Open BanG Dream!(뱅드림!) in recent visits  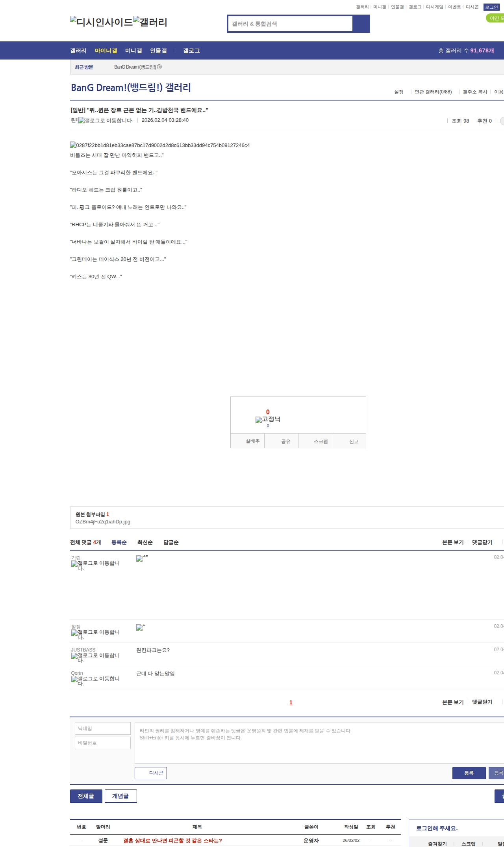[x=138, y=67]
